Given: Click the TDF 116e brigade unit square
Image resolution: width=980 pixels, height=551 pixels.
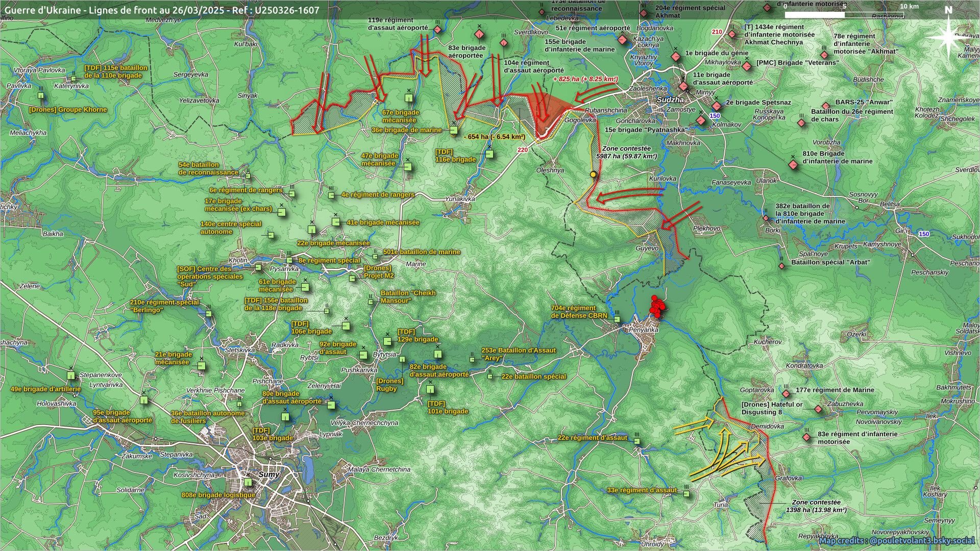Looking at the screenshot, I should point(489,154).
